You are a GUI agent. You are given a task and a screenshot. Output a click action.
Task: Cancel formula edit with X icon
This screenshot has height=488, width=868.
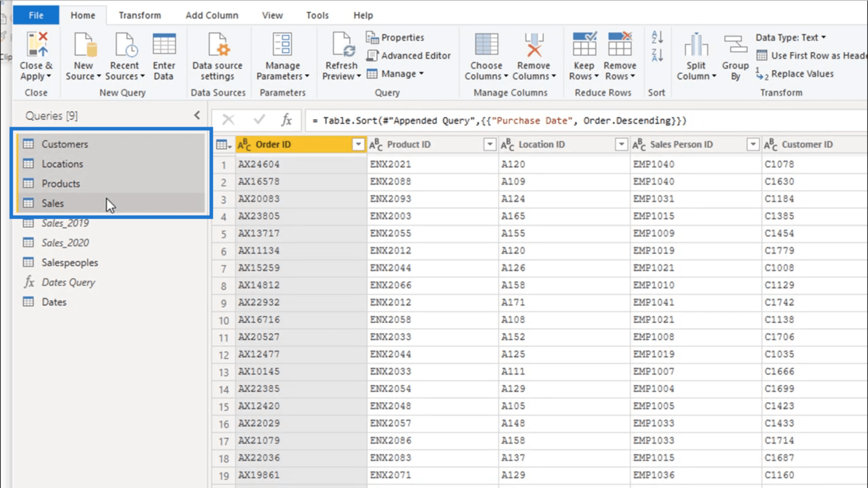[228, 120]
